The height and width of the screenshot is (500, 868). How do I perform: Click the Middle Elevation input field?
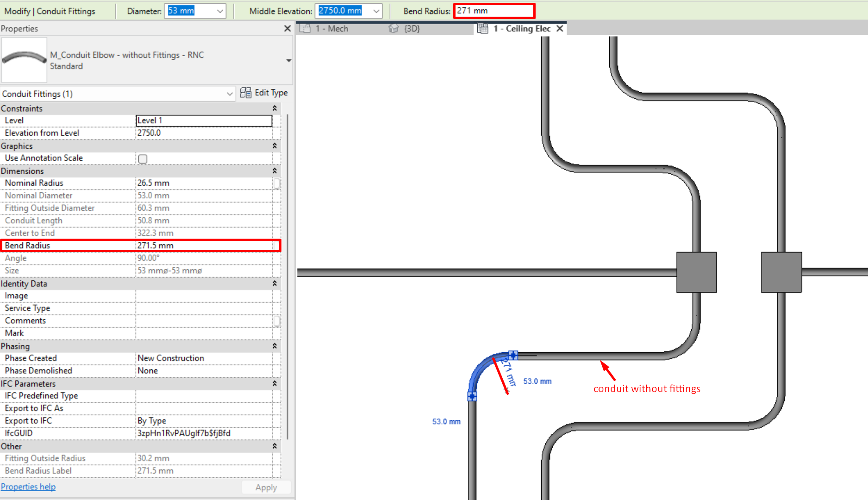[x=344, y=11]
